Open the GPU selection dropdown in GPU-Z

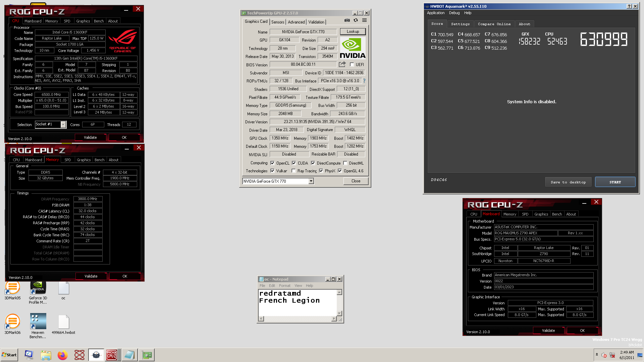pos(311,181)
